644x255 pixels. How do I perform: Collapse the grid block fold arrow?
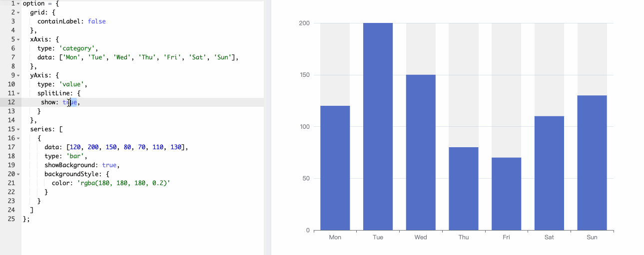tap(18, 12)
